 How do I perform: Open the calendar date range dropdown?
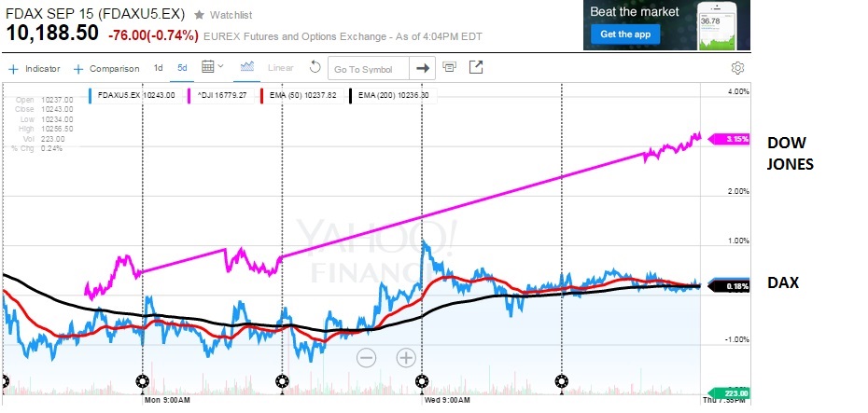[212, 67]
